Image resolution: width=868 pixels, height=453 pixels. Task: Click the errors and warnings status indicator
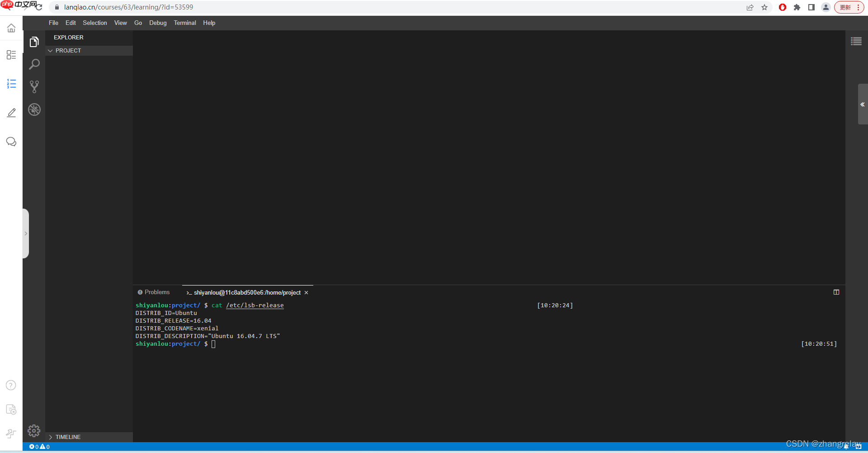39,447
